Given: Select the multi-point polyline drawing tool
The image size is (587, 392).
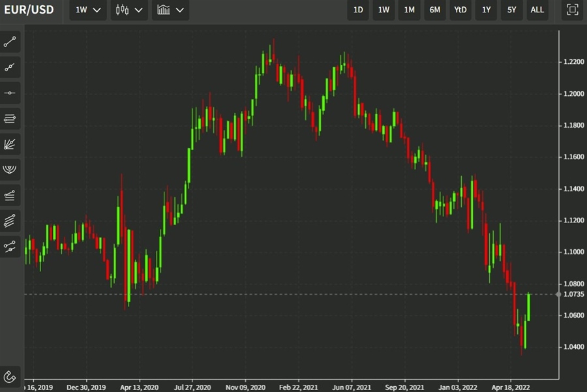Looking at the screenshot, I should 10,68.
